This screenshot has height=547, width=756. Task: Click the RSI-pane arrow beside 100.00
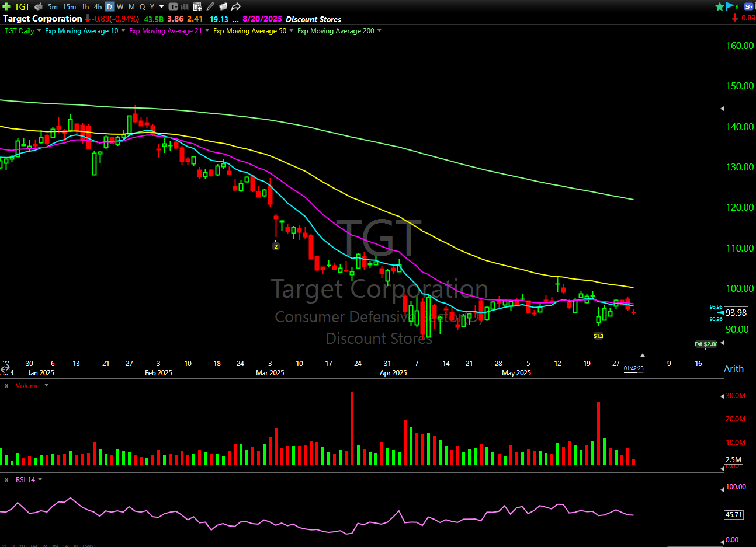click(722, 489)
